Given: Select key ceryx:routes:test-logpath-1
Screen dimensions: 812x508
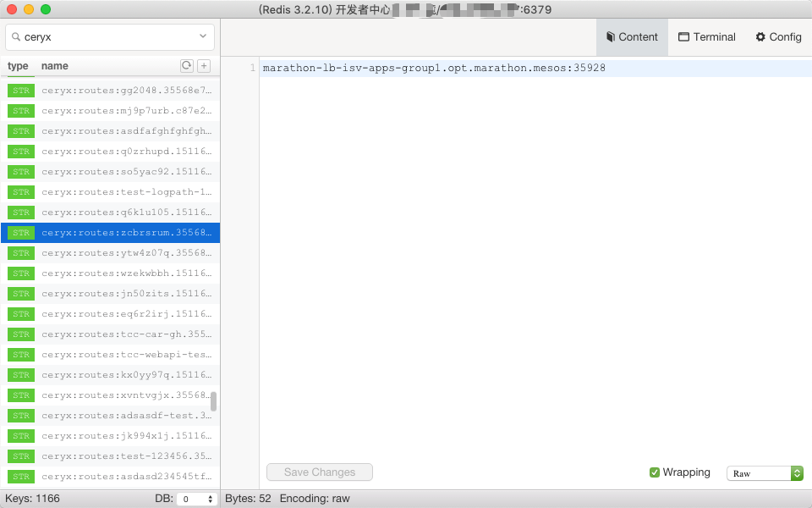Looking at the screenshot, I should 110,192.
